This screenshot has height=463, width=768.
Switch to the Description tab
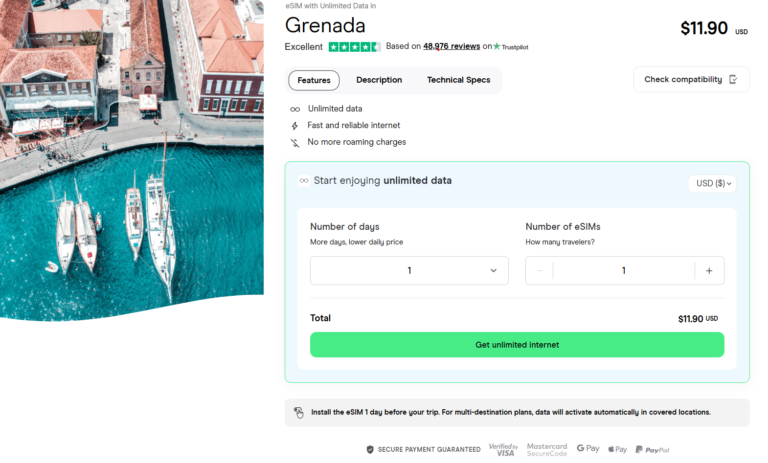[379, 80]
